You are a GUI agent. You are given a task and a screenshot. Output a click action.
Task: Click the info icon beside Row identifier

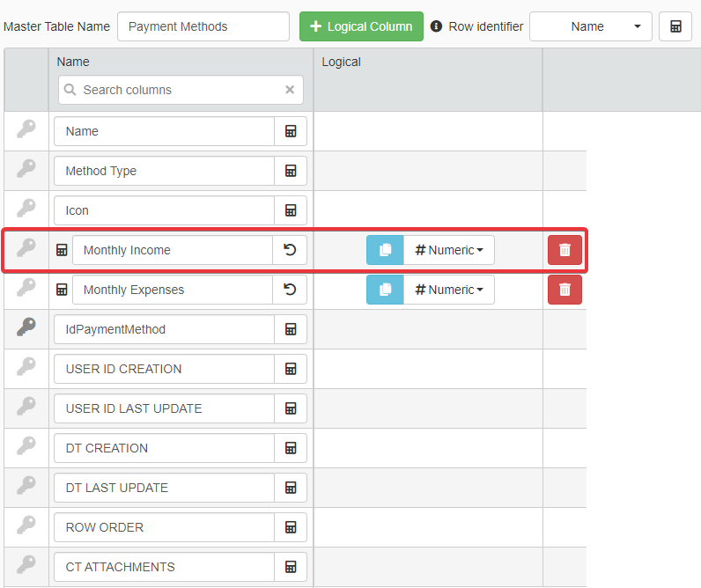(x=436, y=26)
